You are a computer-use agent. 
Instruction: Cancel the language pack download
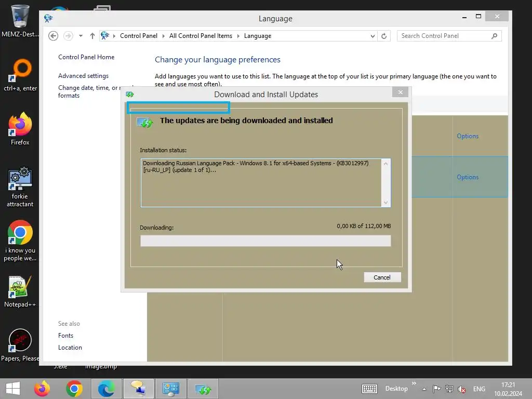[382, 277]
